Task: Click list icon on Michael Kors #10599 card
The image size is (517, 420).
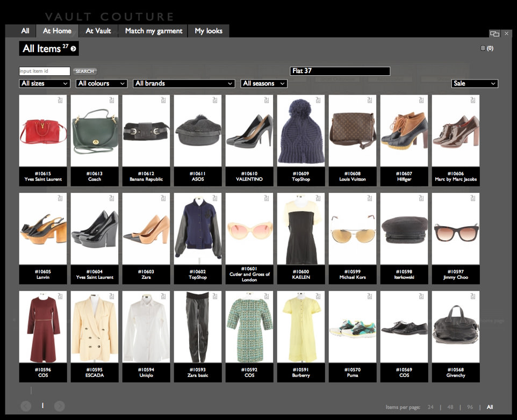Action: pos(370,198)
